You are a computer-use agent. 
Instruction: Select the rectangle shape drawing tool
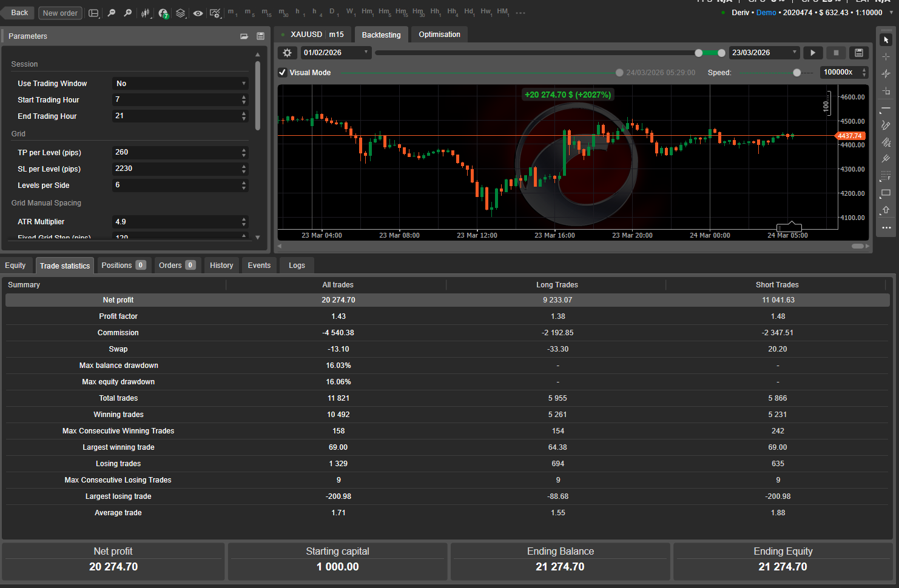click(x=886, y=193)
